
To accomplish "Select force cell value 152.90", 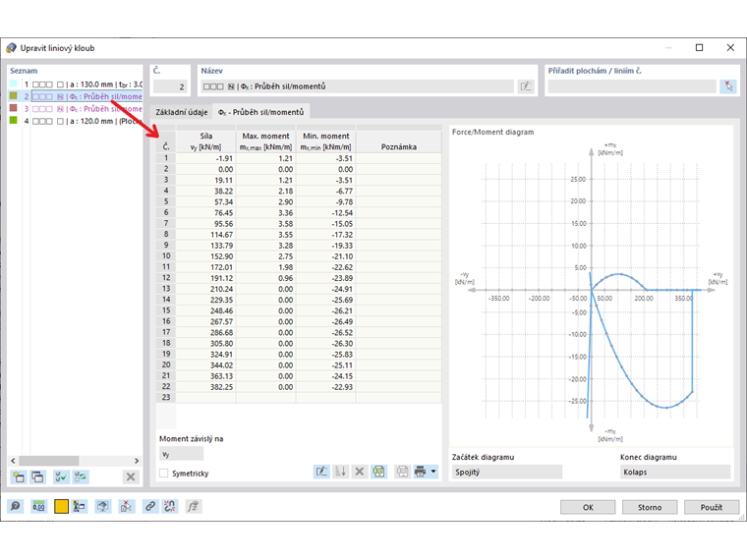I will [x=206, y=256].
